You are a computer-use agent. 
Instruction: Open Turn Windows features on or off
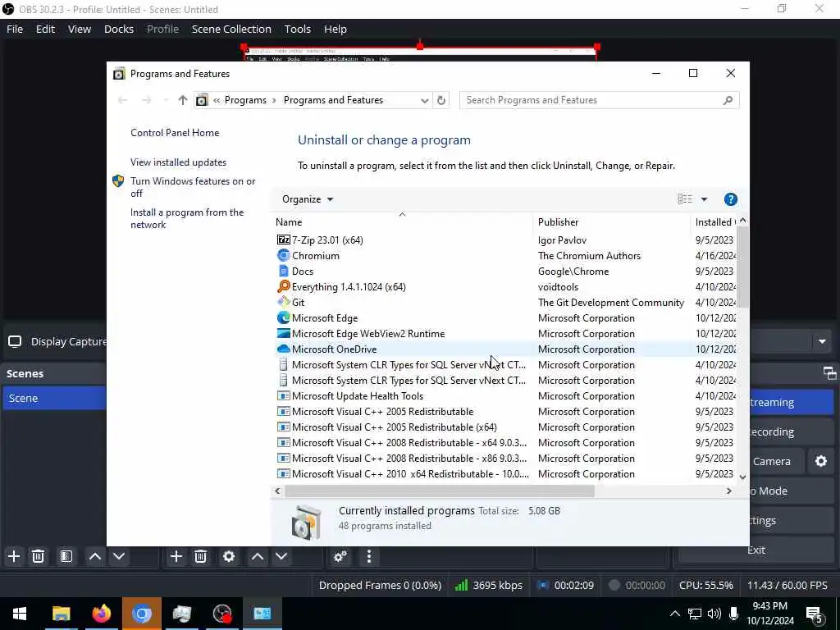coord(193,187)
